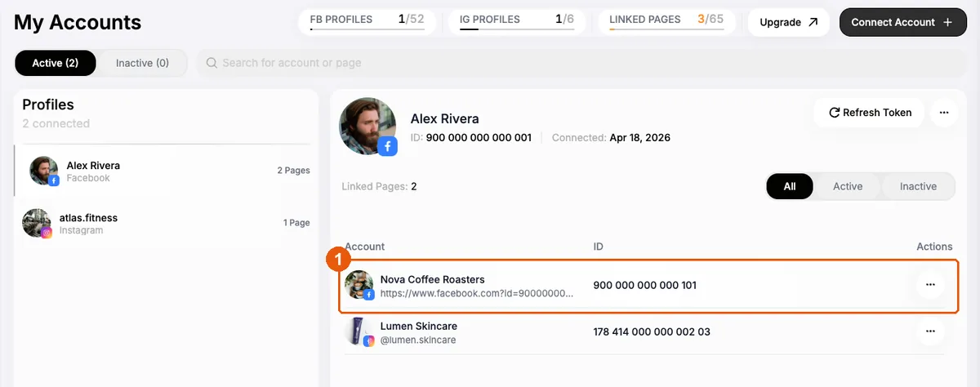Click the Alex Rivera profile header name
980x387 pixels.
(x=444, y=119)
